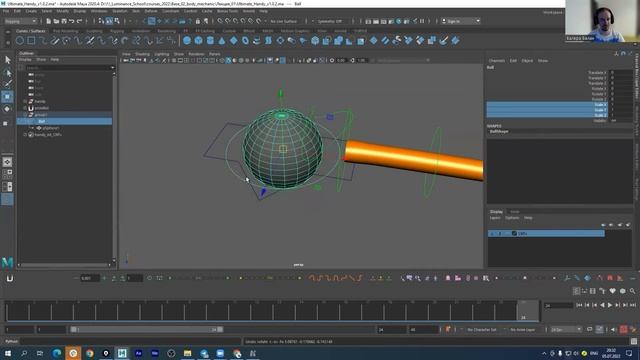
Task: Toggle snap to points
Action: pos(236,21)
